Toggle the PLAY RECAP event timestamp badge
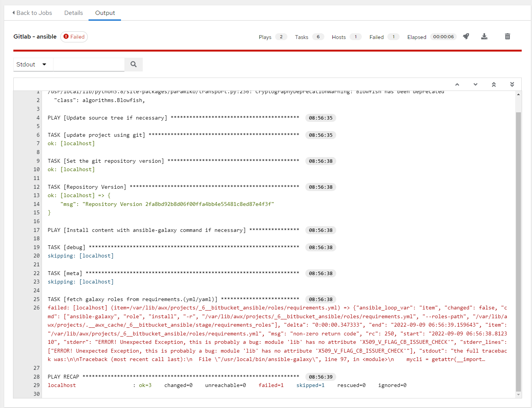 (x=321, y=377)
